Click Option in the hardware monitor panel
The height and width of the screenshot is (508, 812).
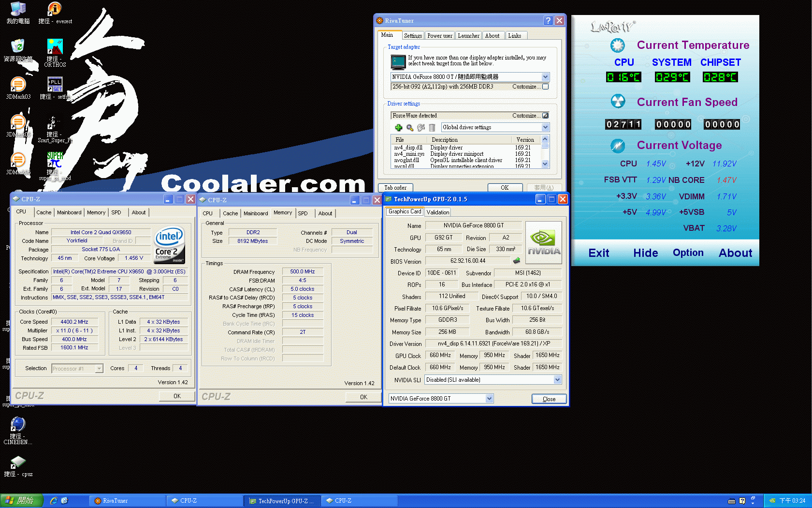(x=688, y=253)
